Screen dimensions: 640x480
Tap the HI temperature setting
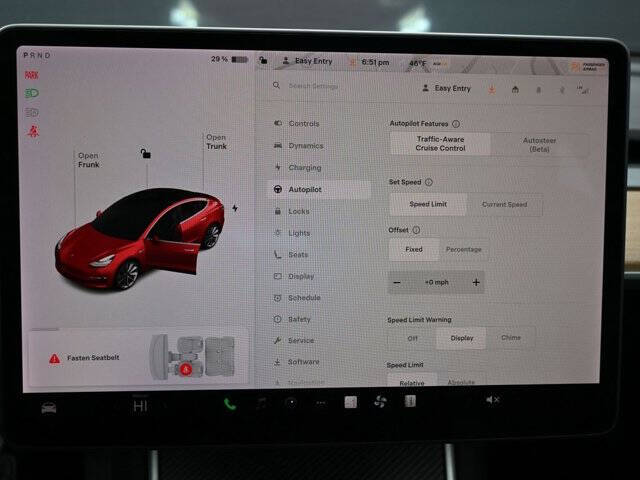click(x=140, y=406)
